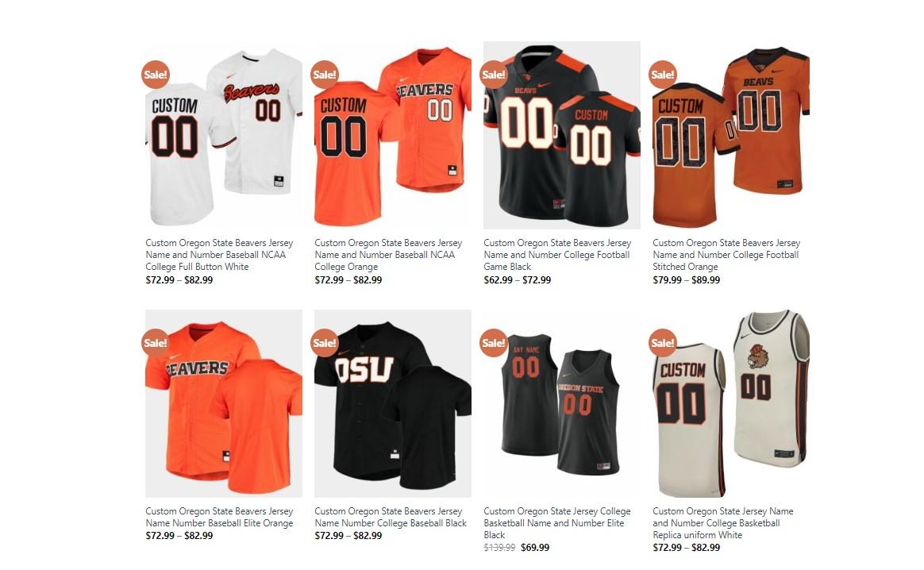Screen dimensions: 924x570
Task: Open the black football game jersey image
Action: pyautogui.click(x=562, y=135)
